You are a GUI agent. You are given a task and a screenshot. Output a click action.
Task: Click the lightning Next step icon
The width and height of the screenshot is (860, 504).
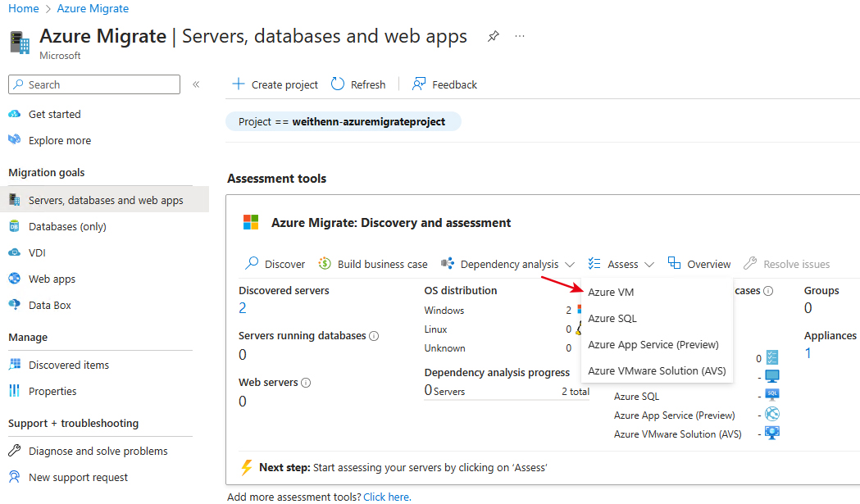point(247,467)
